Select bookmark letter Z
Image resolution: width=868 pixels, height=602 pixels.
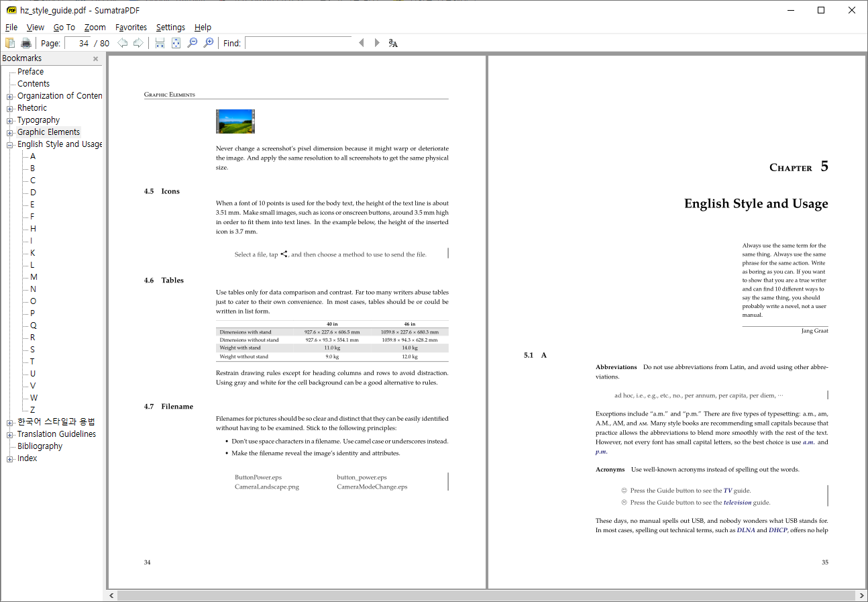coord(32,410)
